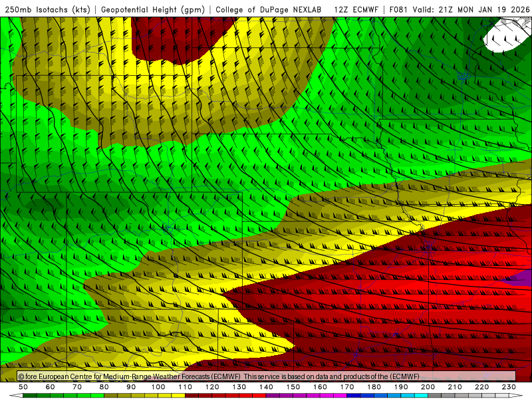Click the 150 knot colorbar label
Screen dimensions: 532x399
(x=293, y=387)
